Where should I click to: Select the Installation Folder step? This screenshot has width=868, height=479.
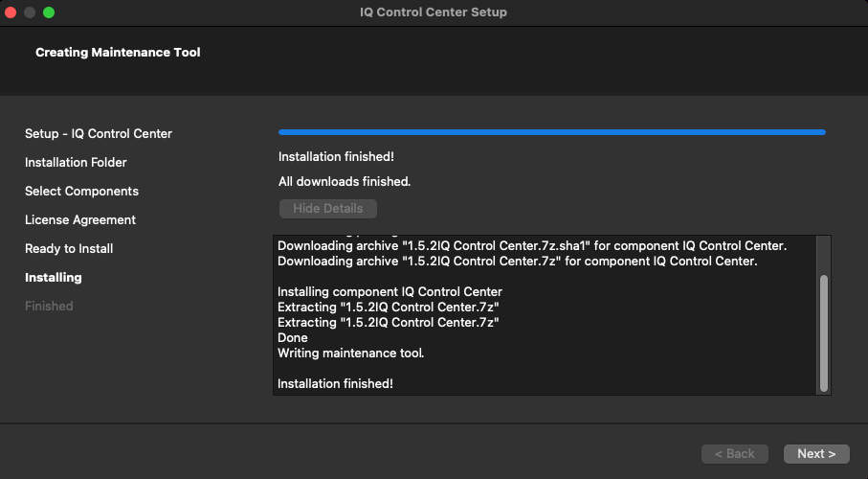point(76,163)
